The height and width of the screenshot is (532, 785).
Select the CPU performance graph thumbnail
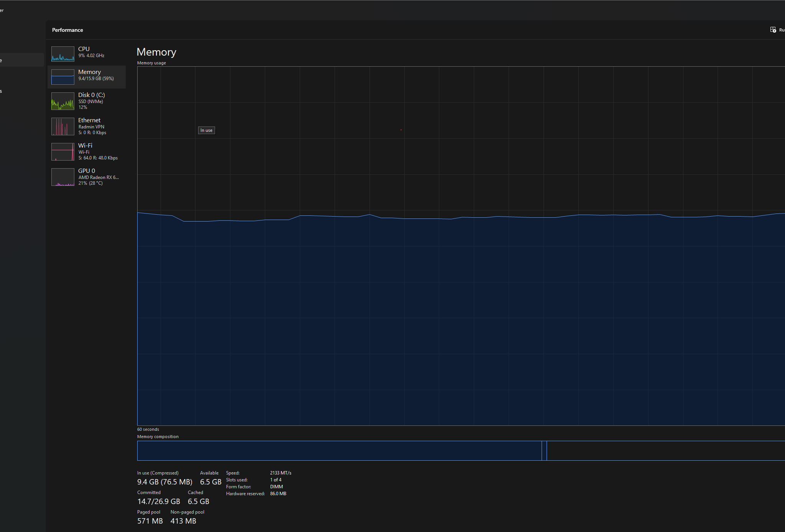(63, 54)
